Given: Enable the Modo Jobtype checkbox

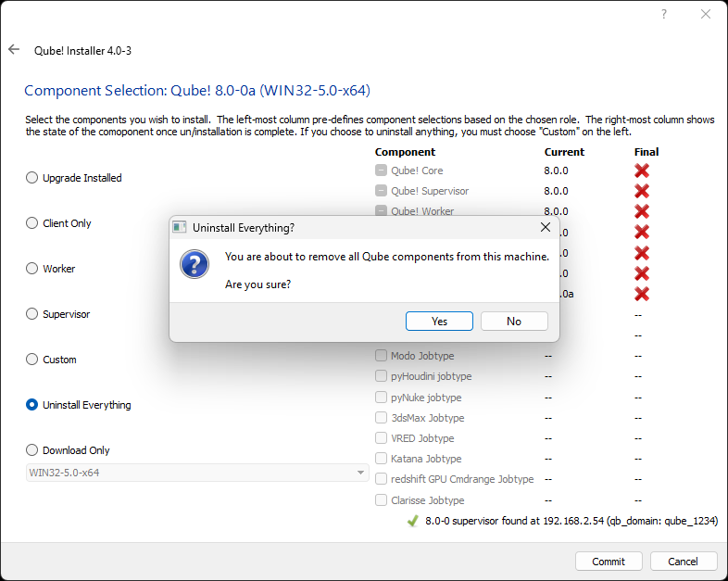Looking at the screenshot, I should (382, 356).
